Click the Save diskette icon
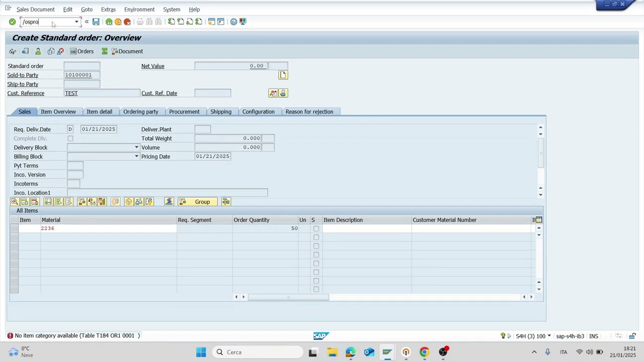 [96, 22]
